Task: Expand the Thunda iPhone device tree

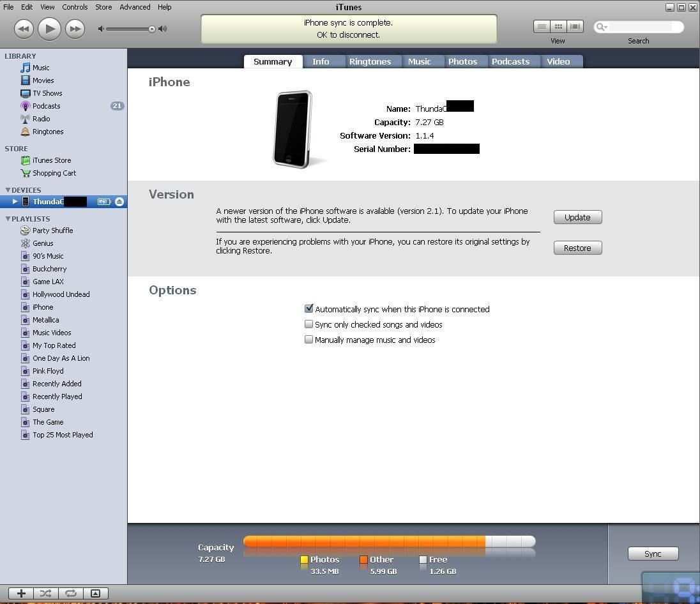Action: [x=15, y=202]
